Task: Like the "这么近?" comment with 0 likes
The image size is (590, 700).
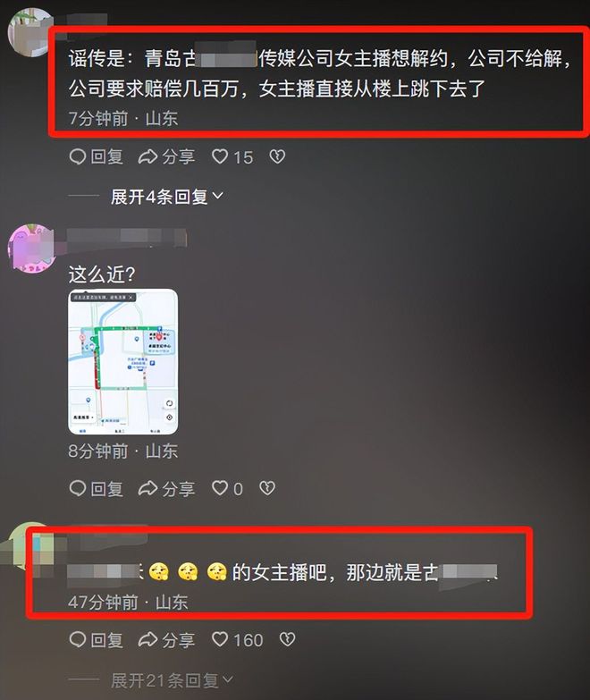Action: tap(227, 488)
